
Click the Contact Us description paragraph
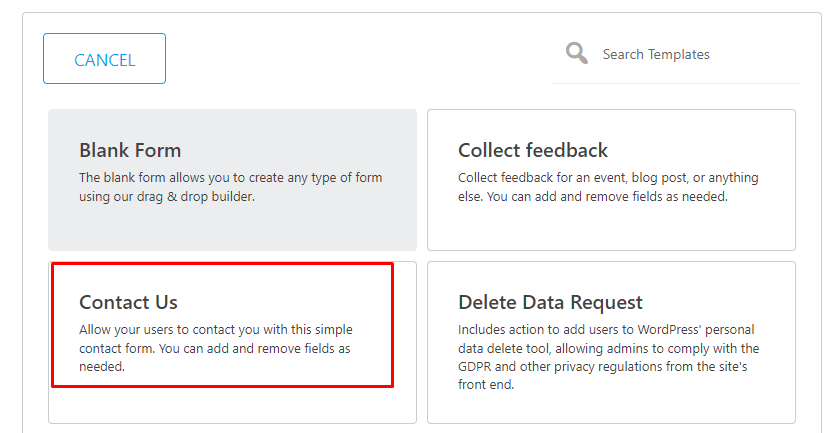[215, 348]
